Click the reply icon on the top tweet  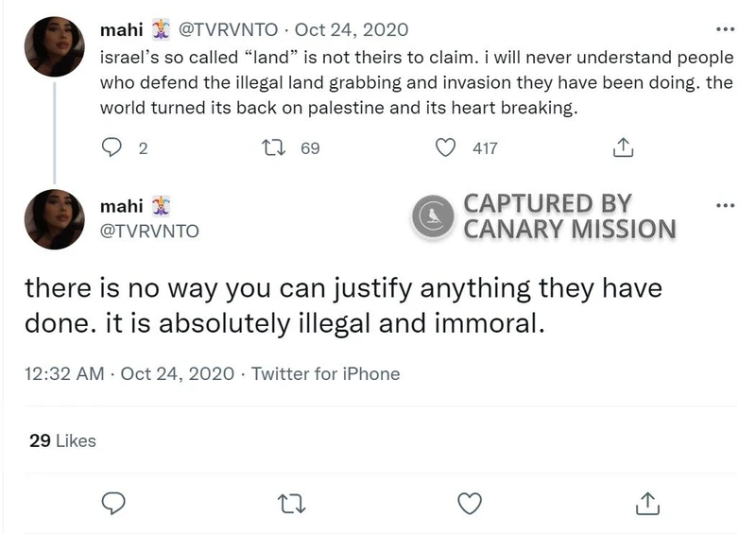point(112,147)
